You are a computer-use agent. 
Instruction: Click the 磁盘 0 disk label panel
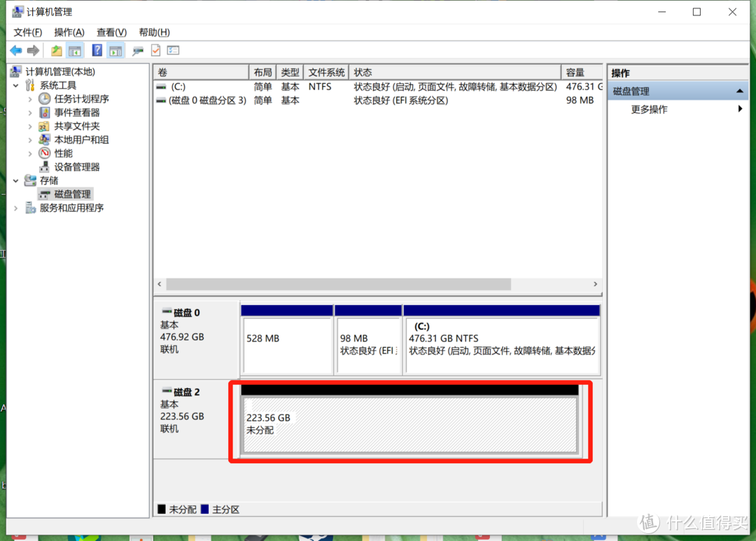coord(197,339)
